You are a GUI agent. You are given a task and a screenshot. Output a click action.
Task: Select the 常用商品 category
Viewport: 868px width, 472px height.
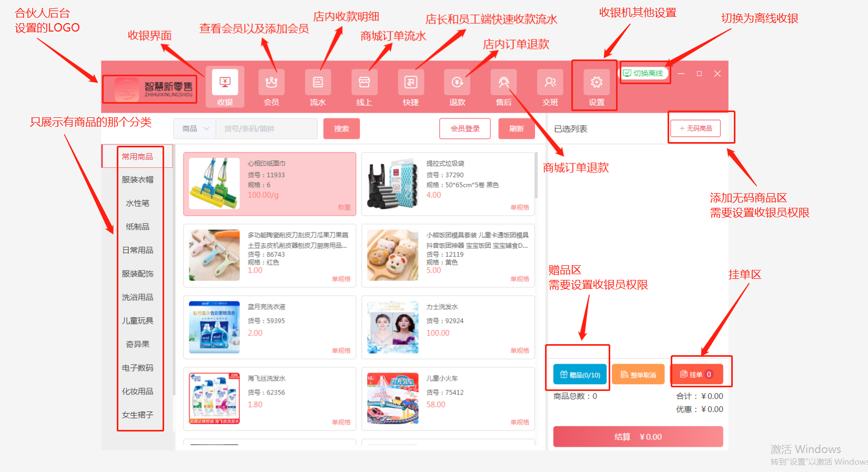[x=137, y=156]
